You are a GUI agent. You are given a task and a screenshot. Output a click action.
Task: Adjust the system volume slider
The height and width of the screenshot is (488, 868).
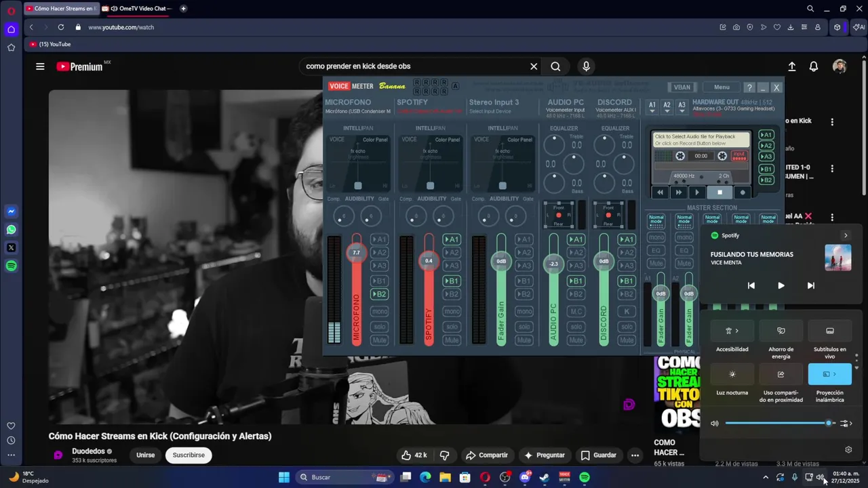[778, 423]
